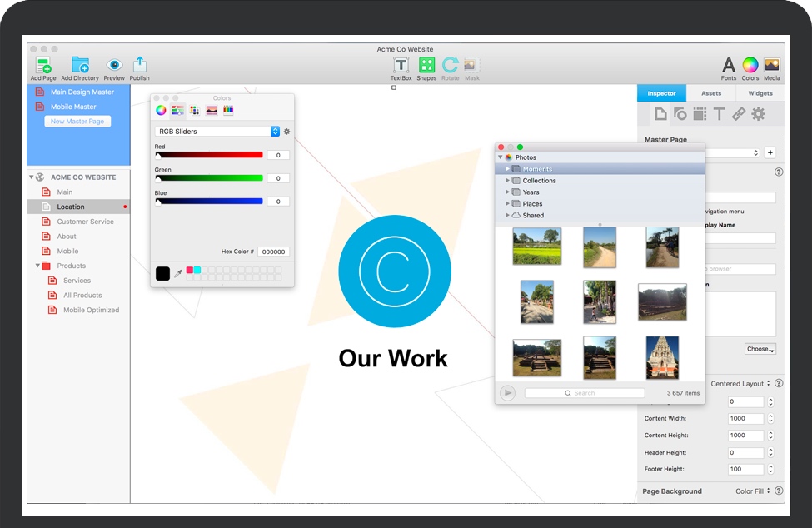
Task: Switch to the Assets tab
Action: [711, 93]
